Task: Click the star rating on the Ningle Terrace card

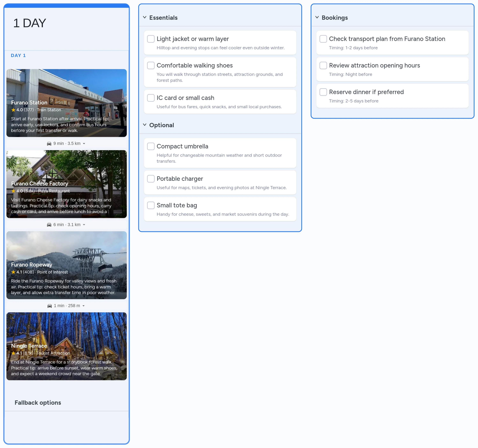Action: [x=14, y=353]
